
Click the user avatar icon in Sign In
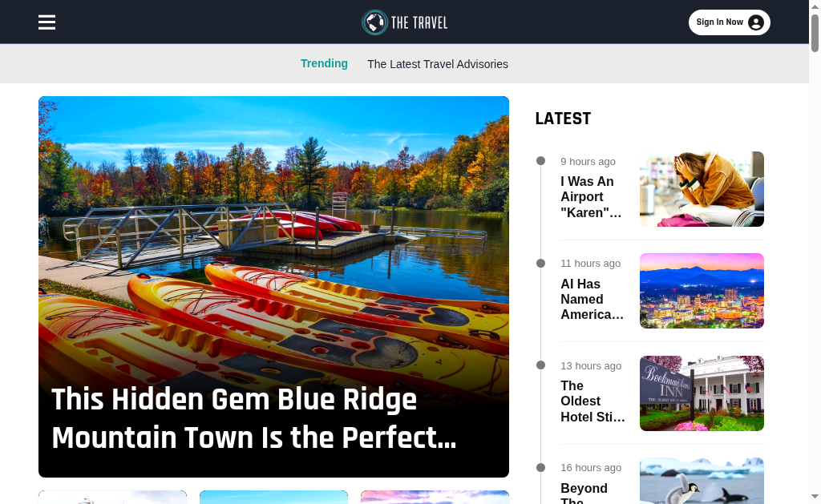coord(755,22)
